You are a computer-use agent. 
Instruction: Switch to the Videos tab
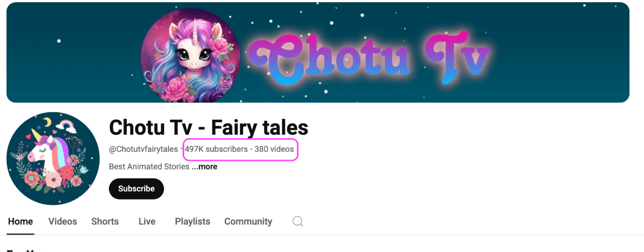pyautogui.click(x=62, y=222)
